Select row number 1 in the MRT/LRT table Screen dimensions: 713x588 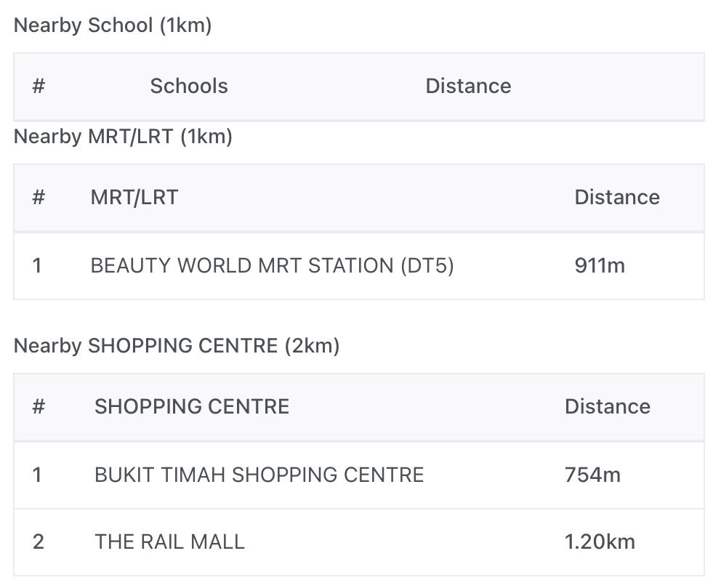(x=37, y=265)
